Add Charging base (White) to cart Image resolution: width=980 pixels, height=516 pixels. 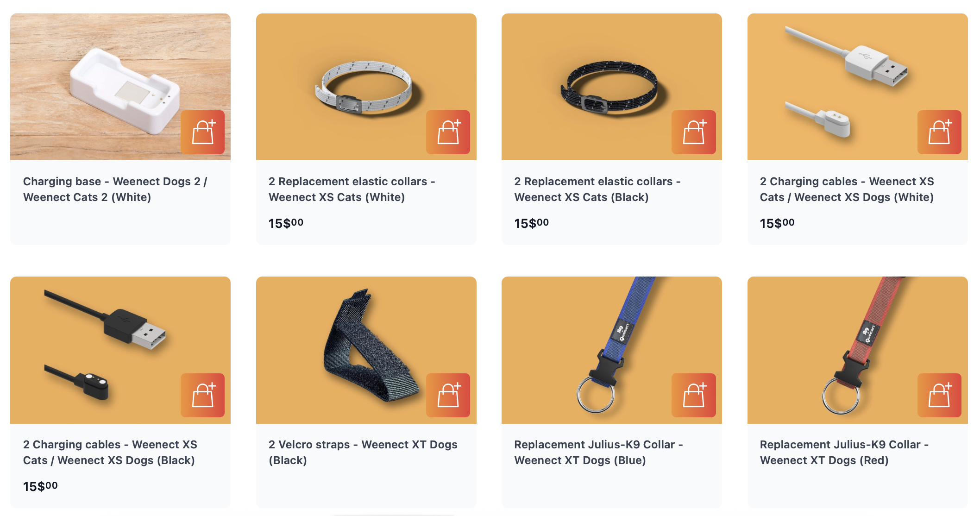(x=202, y=132)
